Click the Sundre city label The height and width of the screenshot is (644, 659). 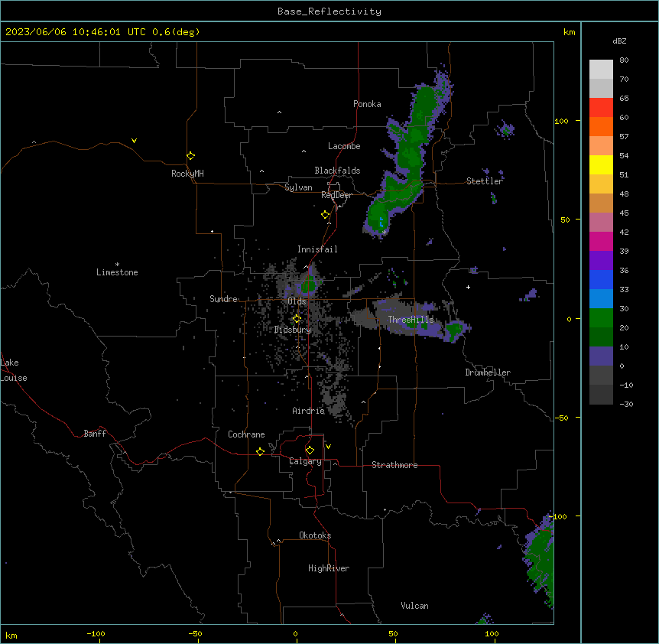click(223, 299)
